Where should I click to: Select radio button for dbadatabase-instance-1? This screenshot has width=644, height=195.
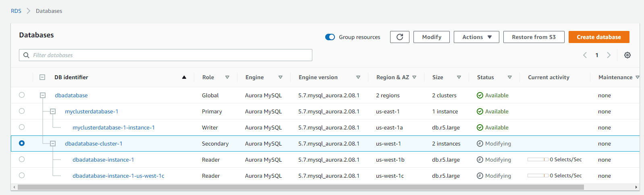point(22,159)
